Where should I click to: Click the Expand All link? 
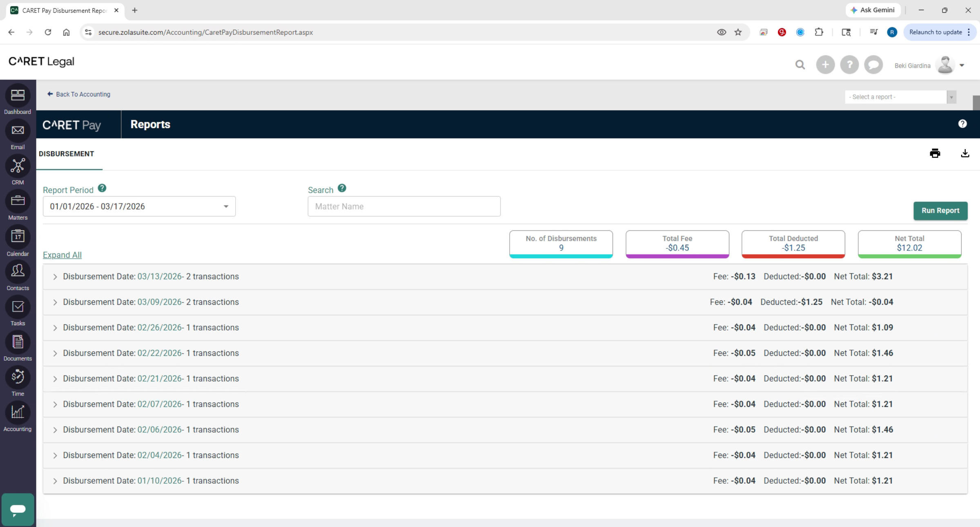[x=62, y=255]
